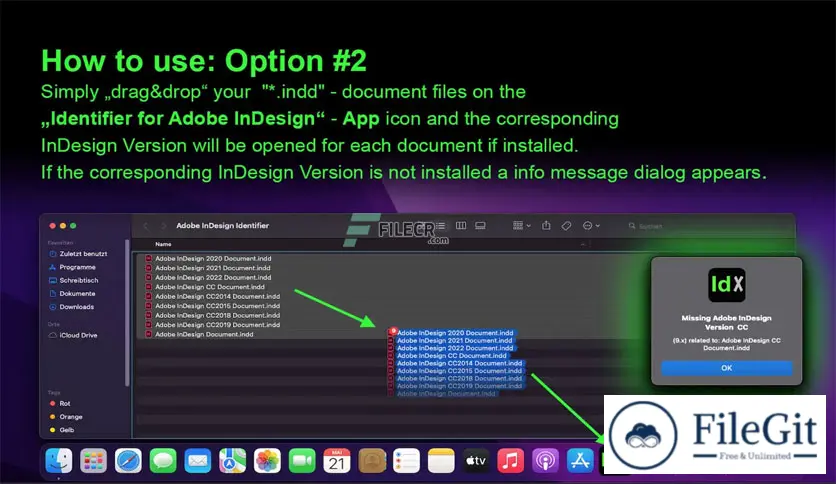Select Adobe InDesign 2020 Document.indd in list

coord(208,259)
